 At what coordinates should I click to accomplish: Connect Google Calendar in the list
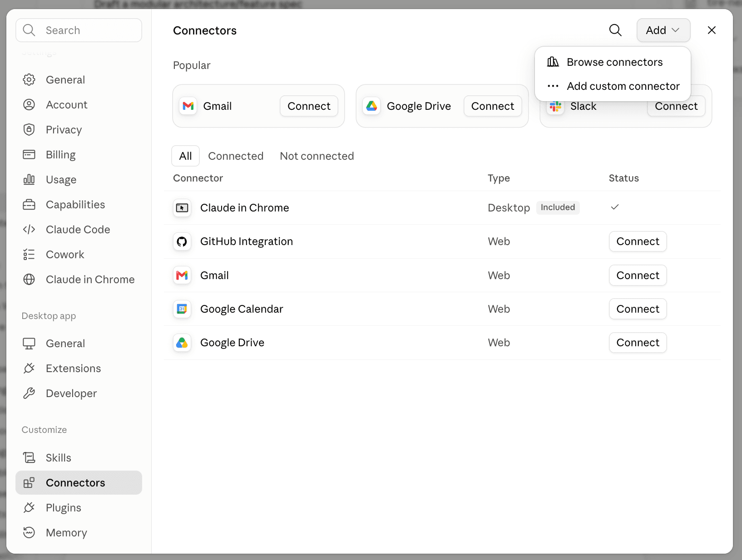(x=638, y=309)
